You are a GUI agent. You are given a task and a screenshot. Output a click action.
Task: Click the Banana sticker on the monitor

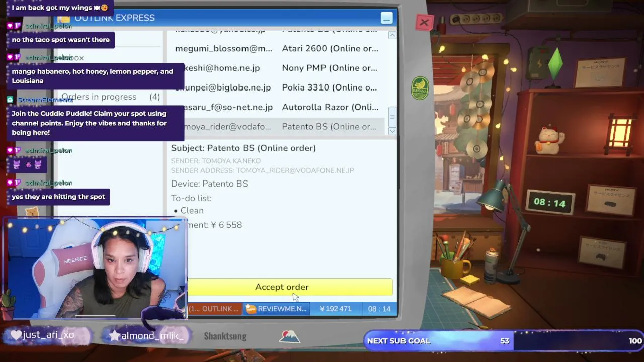[420, 88]
